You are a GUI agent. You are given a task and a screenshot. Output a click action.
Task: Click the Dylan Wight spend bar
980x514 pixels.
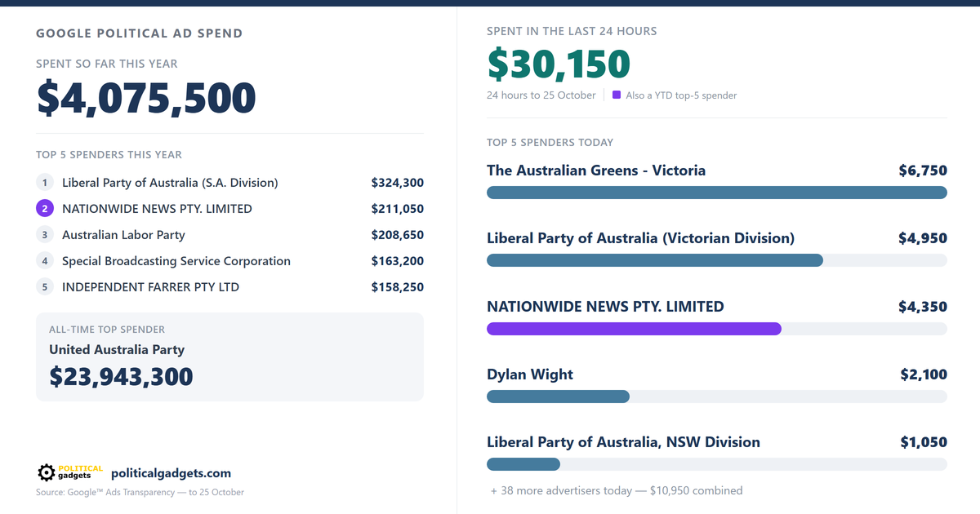[x=717, y=397]
